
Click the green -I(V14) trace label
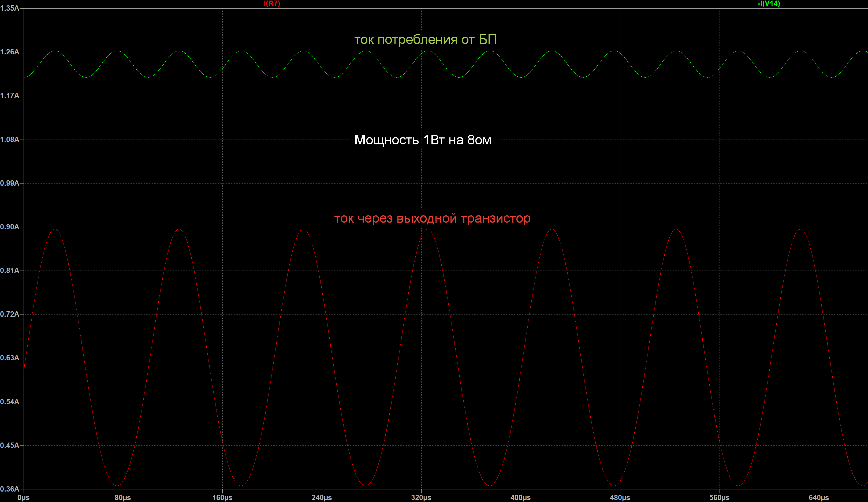tap(769, 3)
